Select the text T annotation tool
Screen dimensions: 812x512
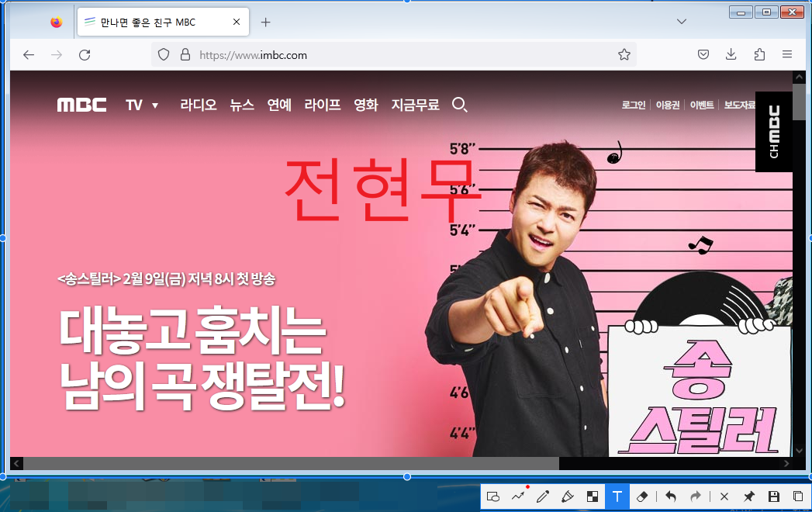(x=617, y=496)
